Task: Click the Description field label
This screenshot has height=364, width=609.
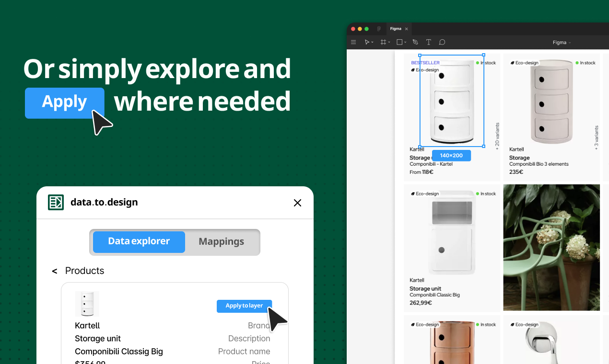Action: (249, 339)
